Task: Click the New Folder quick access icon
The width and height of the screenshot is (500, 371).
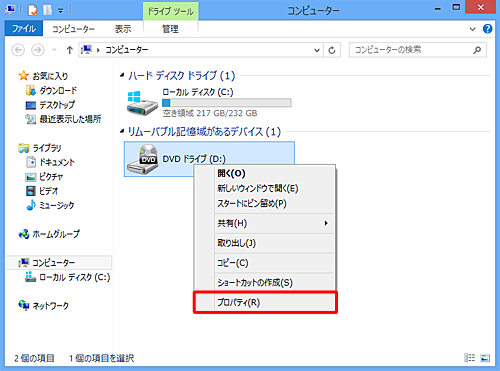Action: pyautogui.click(x=47, y=10)
